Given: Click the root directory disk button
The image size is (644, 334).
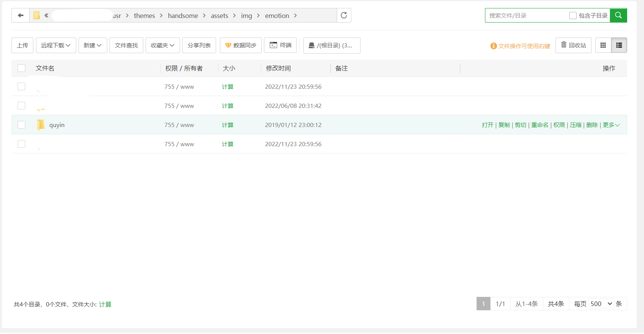Looking at the screenshot, I should coord(332,45).
